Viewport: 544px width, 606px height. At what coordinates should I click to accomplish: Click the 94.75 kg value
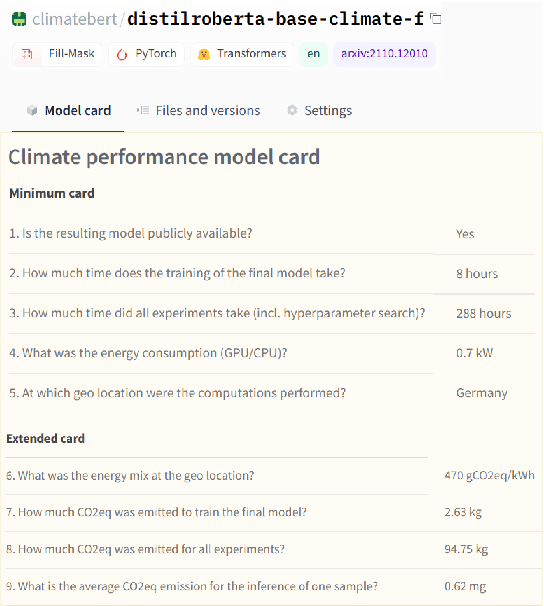click(466, 550)
